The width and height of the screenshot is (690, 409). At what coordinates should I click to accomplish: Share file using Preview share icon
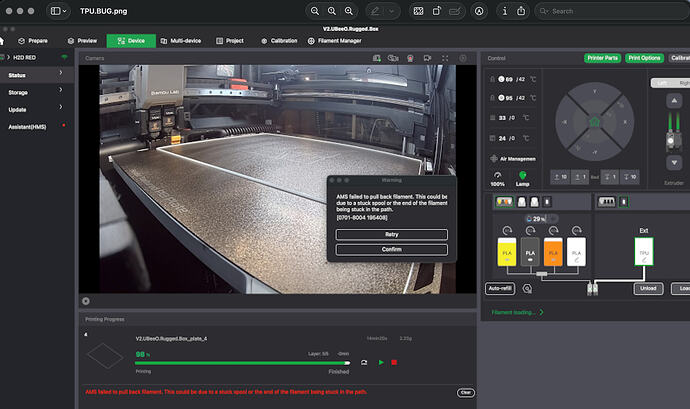pos(521,11)
